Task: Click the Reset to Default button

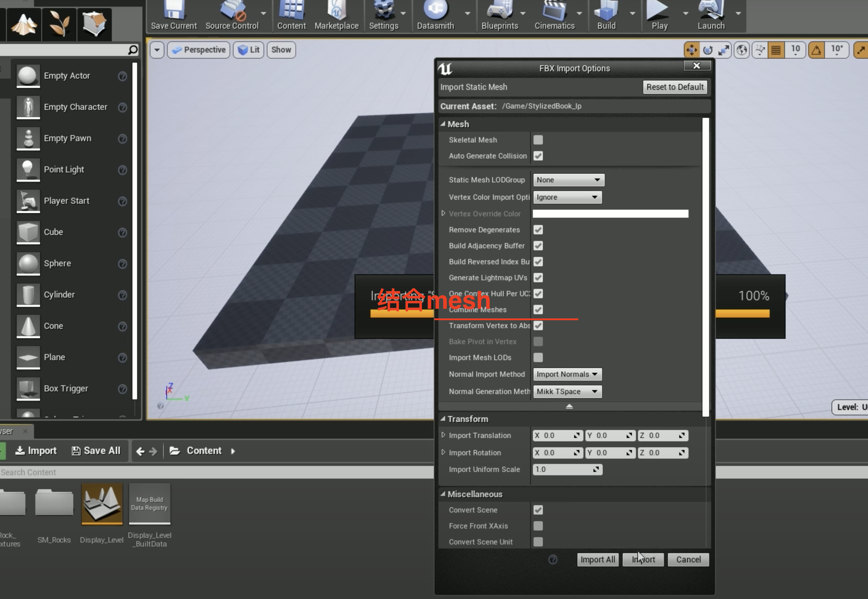Action: (675, 87)
